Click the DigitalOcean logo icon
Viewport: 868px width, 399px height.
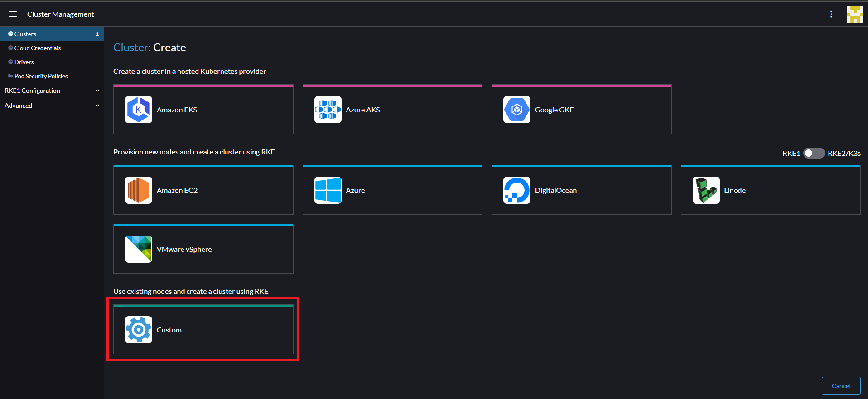pos(517,190)
